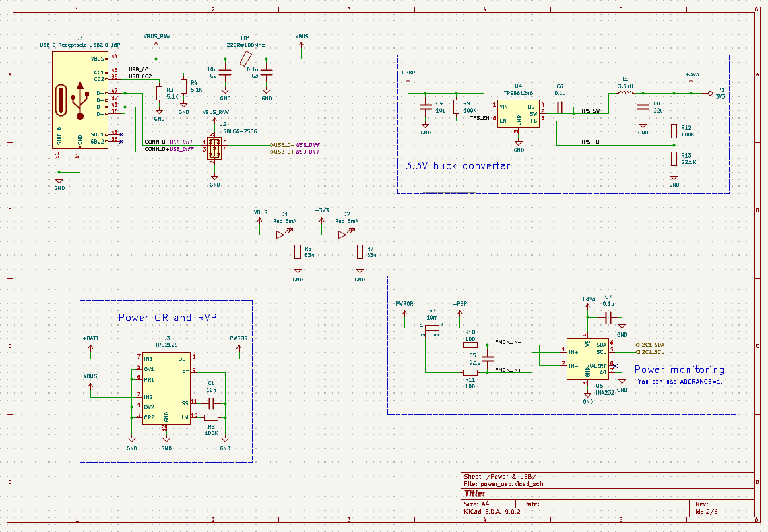Click the U5 INA232 power monitor chip

[x=587, y=359]
